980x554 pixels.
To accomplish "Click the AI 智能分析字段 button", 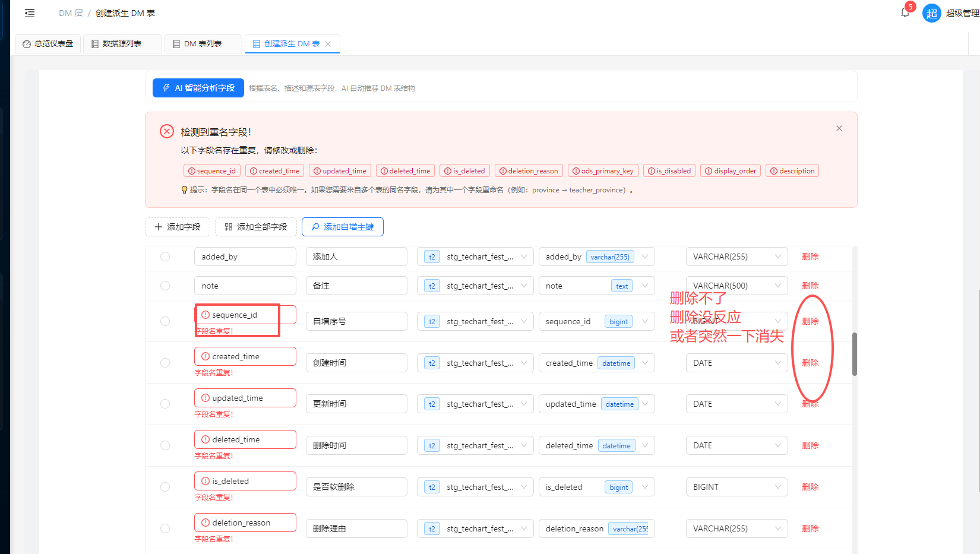I will (x=198, y=88).
